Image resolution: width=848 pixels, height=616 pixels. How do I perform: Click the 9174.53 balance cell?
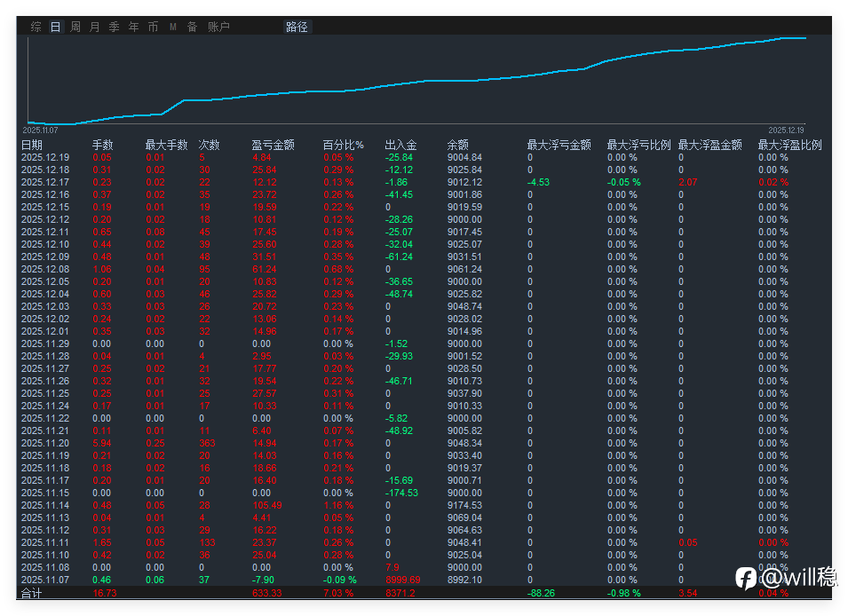pos(464,506)
